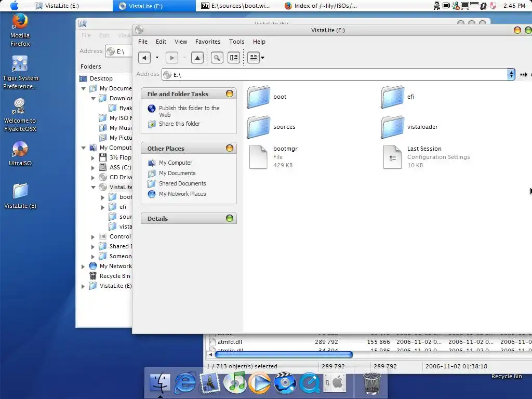Select atmfd.dll in the file list
The height and width of the screenshot is (399, 532).
230,342
